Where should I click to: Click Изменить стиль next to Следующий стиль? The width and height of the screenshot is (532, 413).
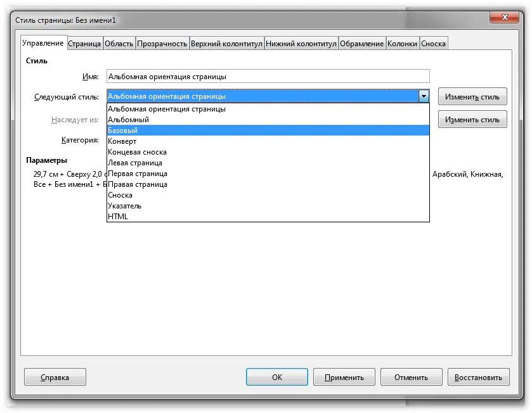(x=472, y=97)
